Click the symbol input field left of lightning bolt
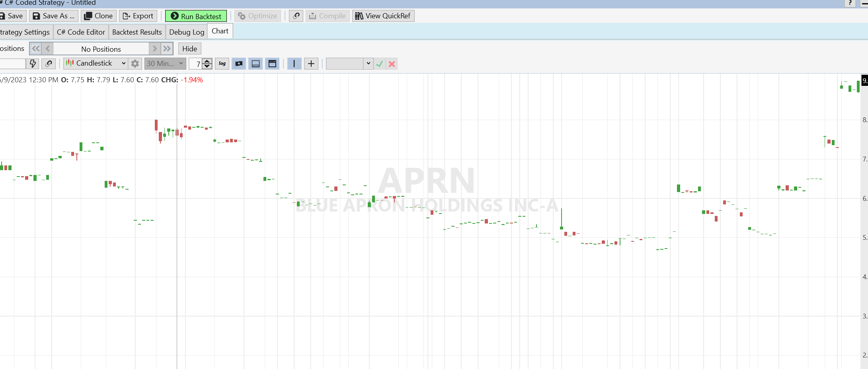 [x=12, y=64]
